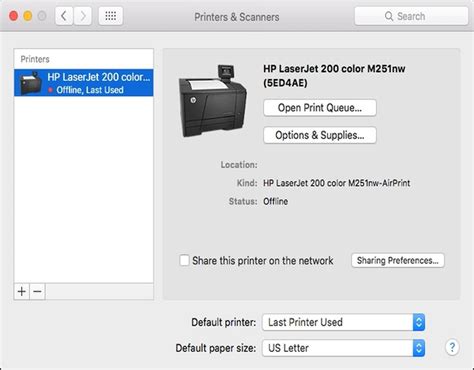Image resolution: width=474 pixels, height=370 pixels.
Task: Open the Default paper size dropdown
Action: coord(343,348)
